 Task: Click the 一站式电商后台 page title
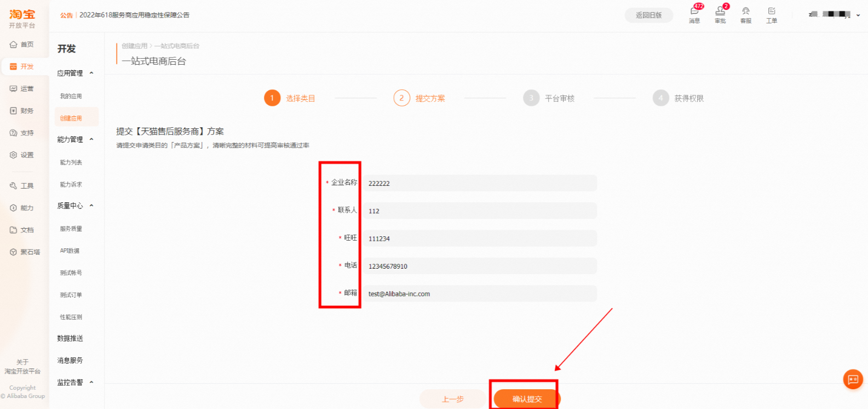(154, 61)
